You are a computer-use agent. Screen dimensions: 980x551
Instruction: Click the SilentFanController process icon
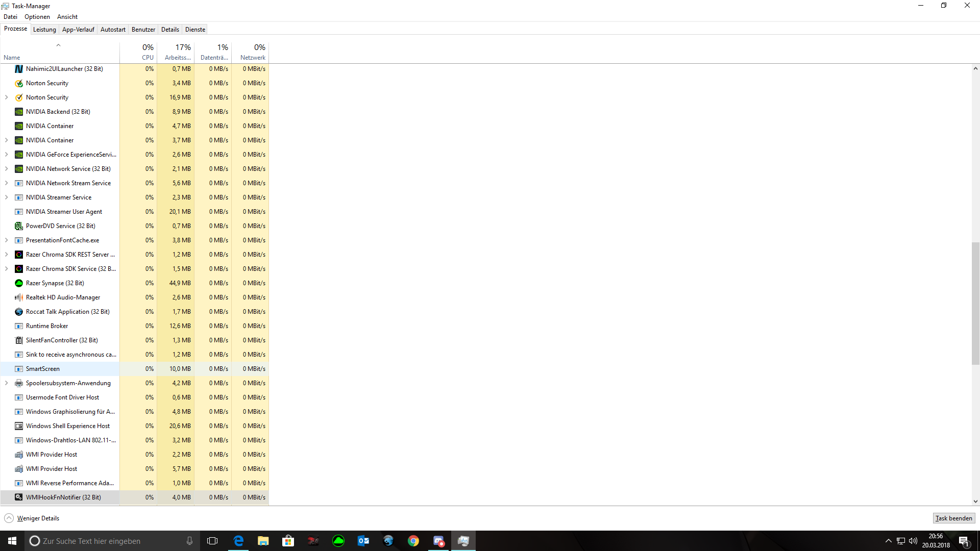tap(19, 340)
